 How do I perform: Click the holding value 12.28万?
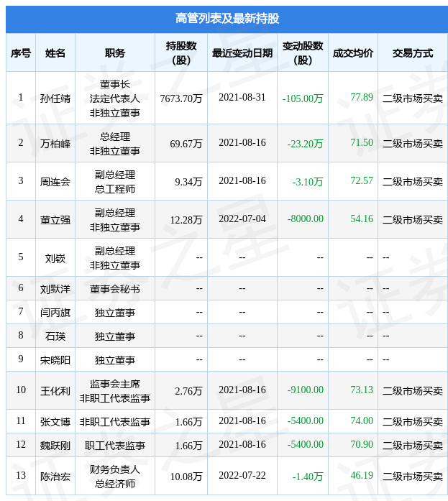(186, 220)
